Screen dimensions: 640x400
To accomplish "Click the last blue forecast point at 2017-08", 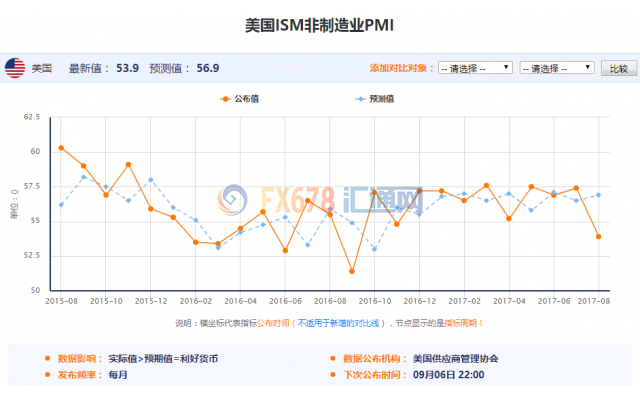I will pos(599,195).
